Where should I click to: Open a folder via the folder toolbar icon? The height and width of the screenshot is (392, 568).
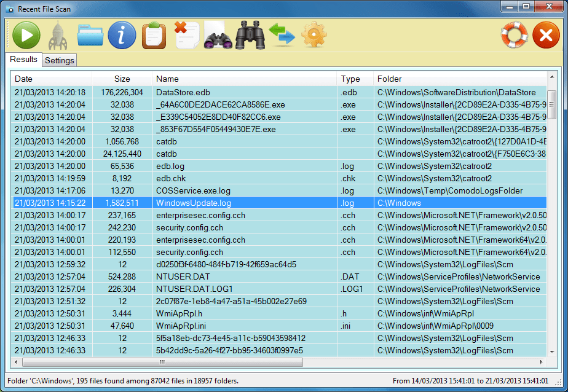[x=90, y=35]
